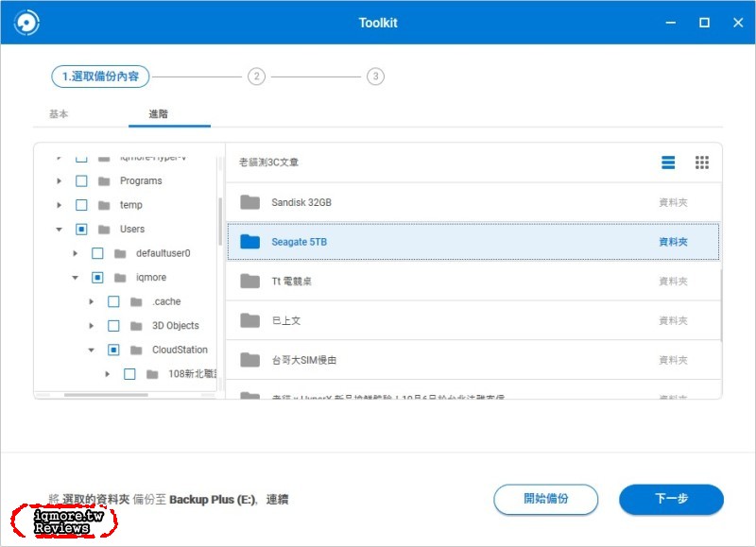
Task: Click the 下一步 button
Action: [671, 500]
